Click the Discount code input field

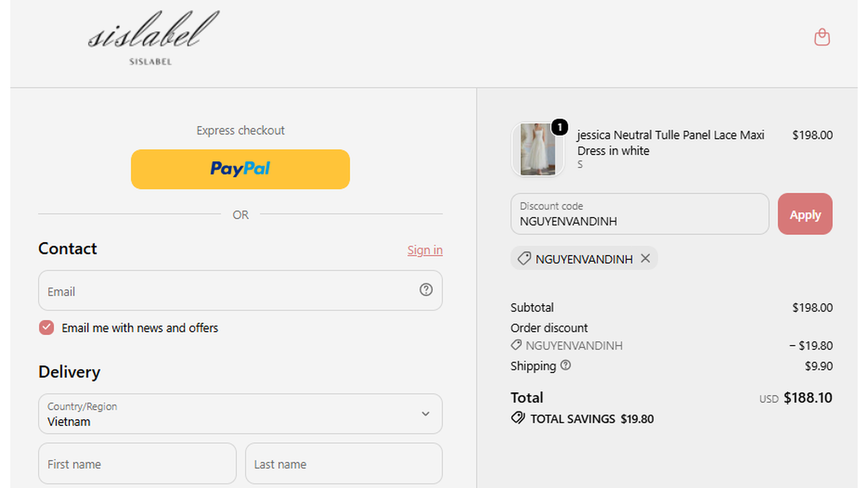click(640, 214)
